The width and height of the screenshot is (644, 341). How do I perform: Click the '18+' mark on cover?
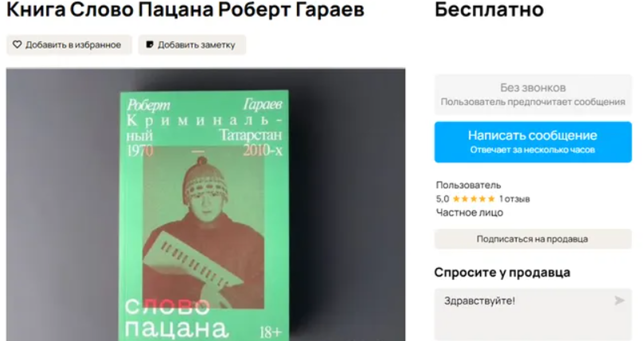click(x=271, y=332)
